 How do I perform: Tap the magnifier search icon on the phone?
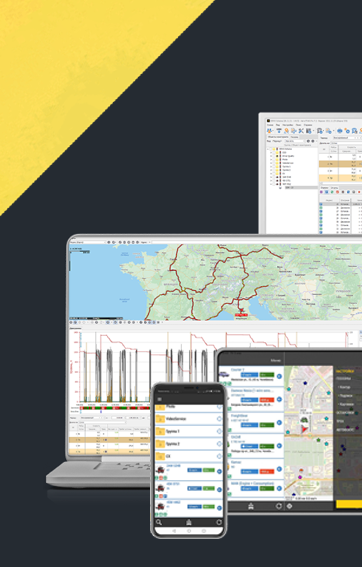[x=159, y=522]
